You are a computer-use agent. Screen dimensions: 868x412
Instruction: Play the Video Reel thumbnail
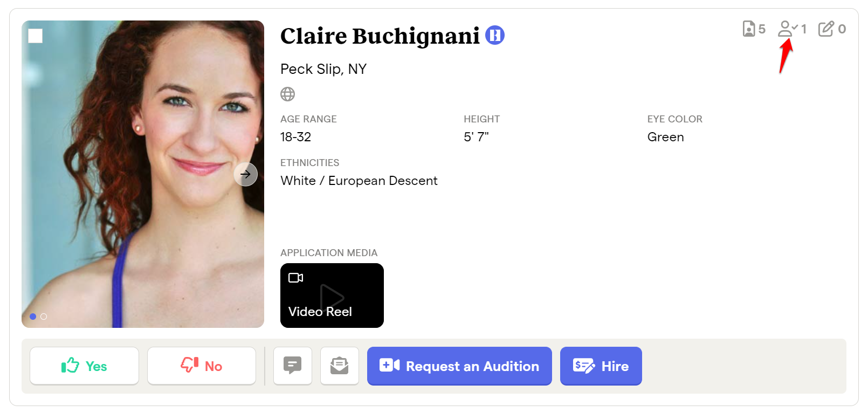332,296
